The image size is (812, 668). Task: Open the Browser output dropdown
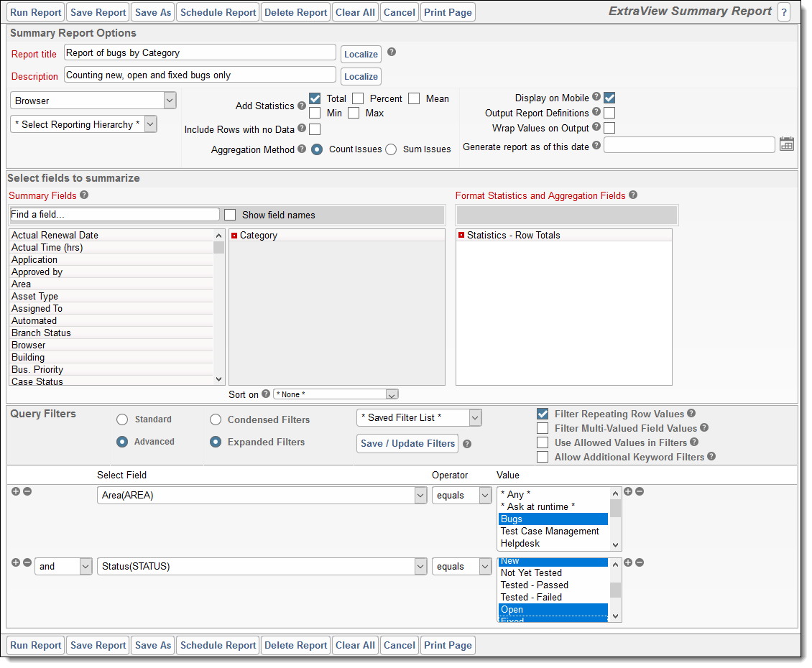[x=93, y=101]
